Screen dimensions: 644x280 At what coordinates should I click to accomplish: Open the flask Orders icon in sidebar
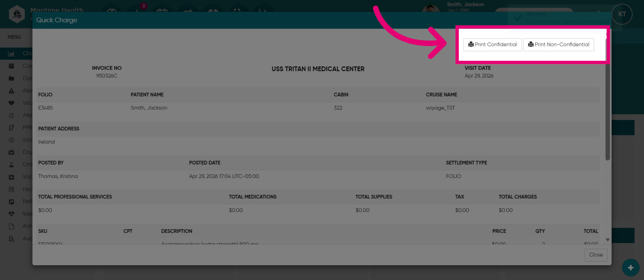(x=11, y=164)
